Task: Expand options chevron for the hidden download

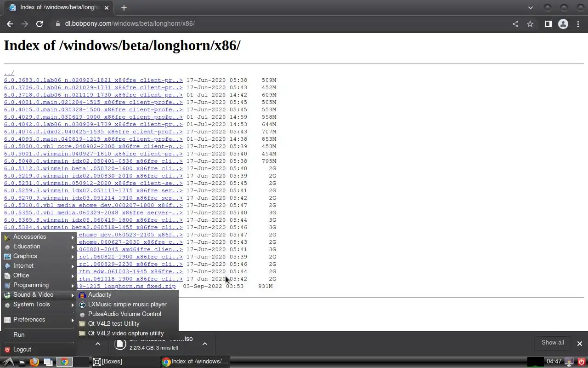Action: click(x=98, y=344)
